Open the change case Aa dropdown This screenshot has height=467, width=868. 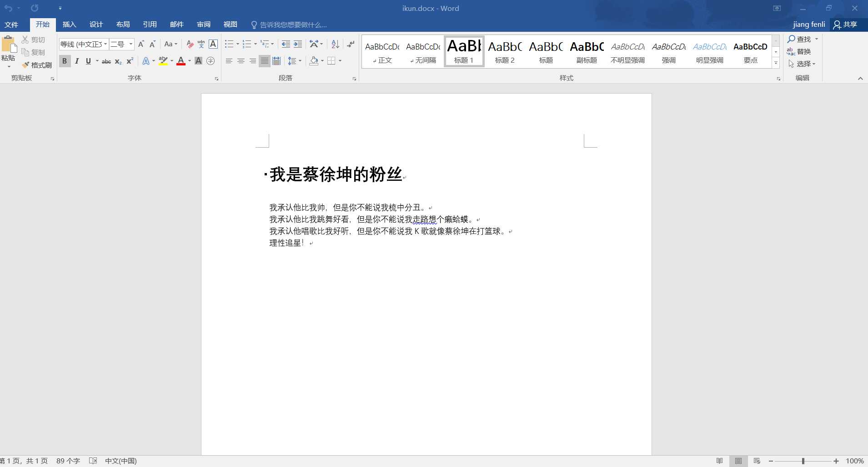coord(171,44)
